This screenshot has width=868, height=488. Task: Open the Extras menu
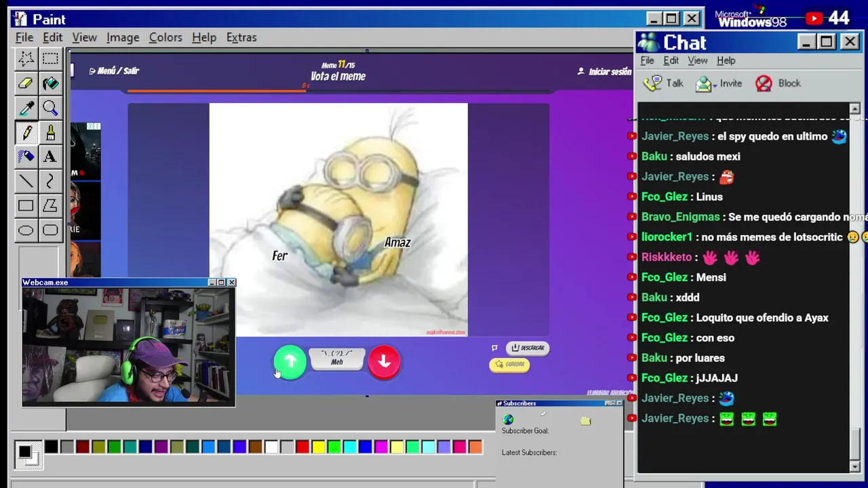pyautogui.click(x=241, y=37)
